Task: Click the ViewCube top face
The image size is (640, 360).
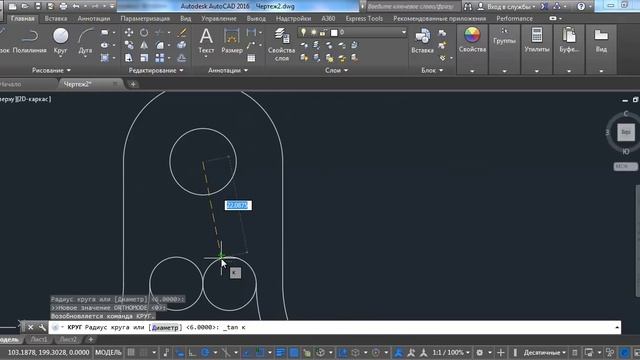Action: click(625, 132)
